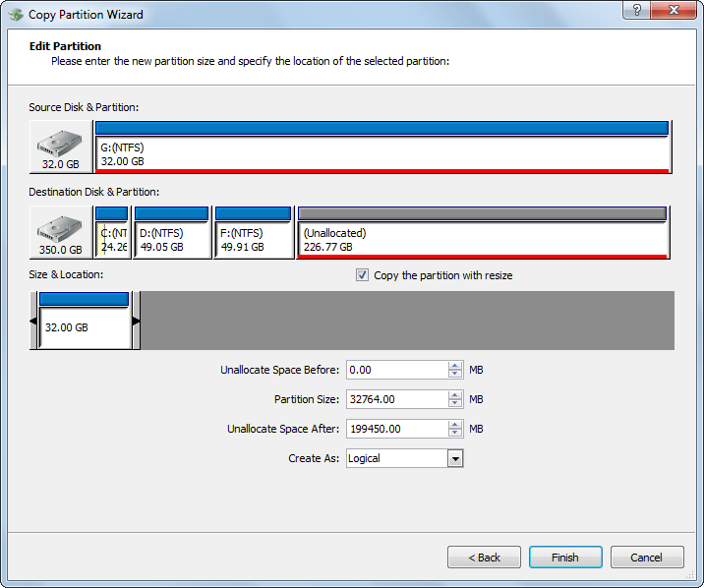
Task: Click the source disk 32.0 GB drive icon
Action: 60,147
